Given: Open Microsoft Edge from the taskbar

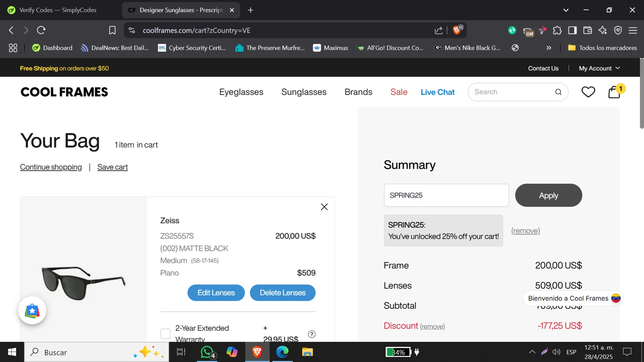Looking at the screenshot, I should (x=282, y=352).
